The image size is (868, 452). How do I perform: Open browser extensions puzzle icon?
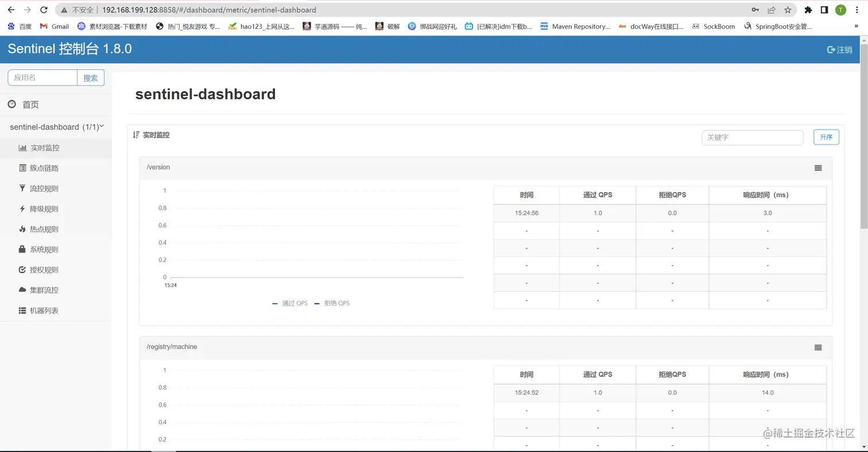pyautogui.click(x=808, y=10)
